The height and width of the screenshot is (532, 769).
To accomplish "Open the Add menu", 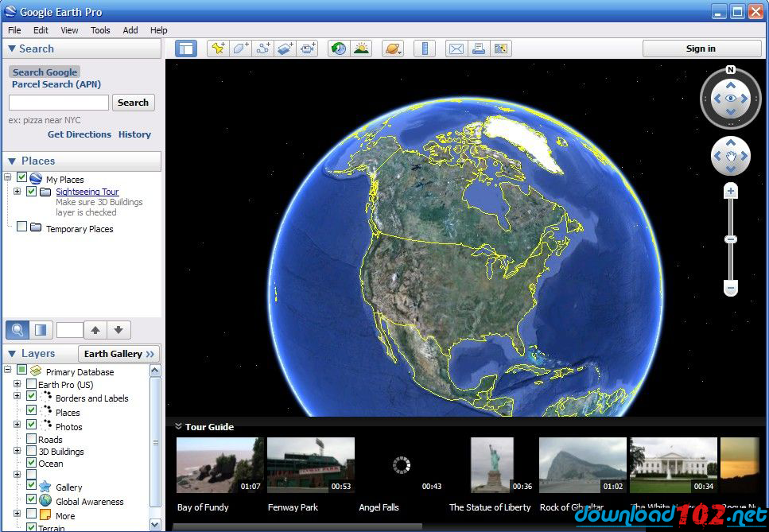I will (130, 30).
